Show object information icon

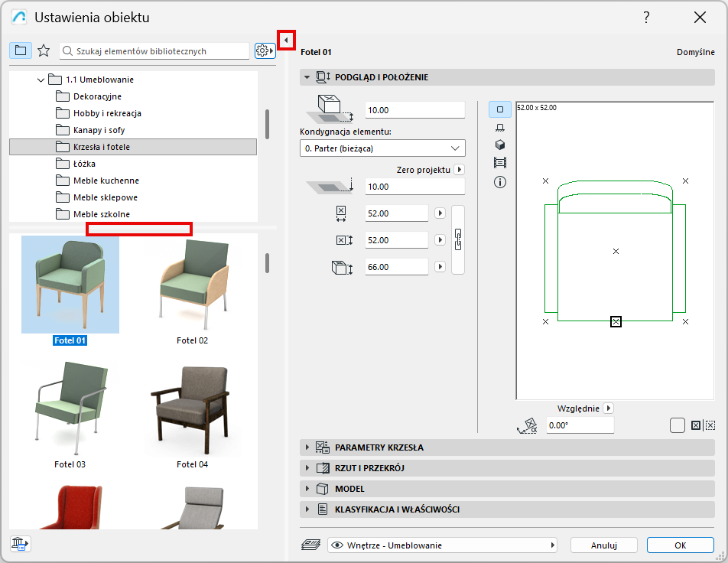(500, 182)
